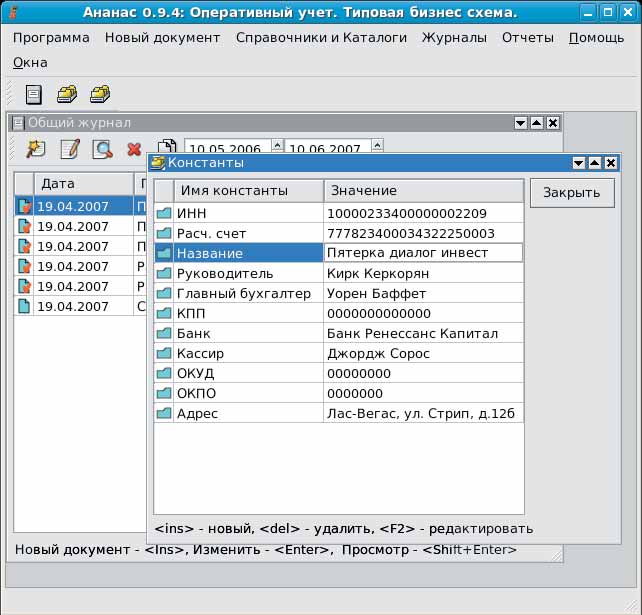Increase the journal end date spinner
This screenshot has height=615, width=642.
(377, 145)
